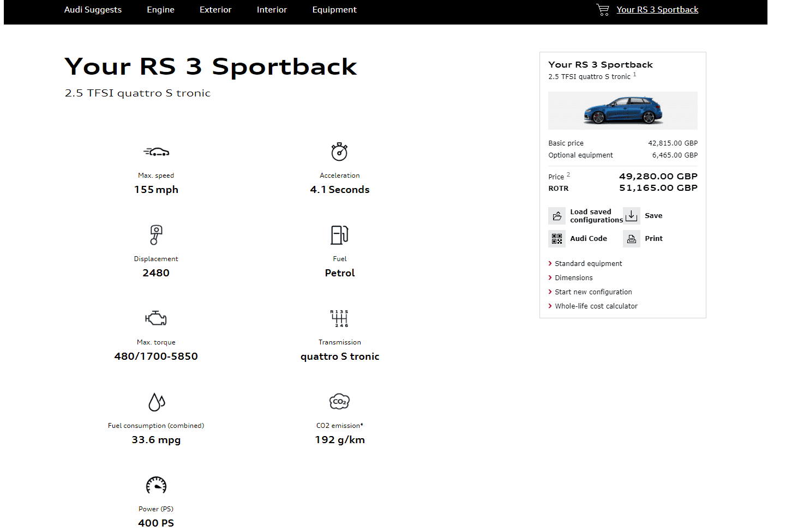786x532 pixels.
Task: Click the power gauge icon
Action: point(156,485)
